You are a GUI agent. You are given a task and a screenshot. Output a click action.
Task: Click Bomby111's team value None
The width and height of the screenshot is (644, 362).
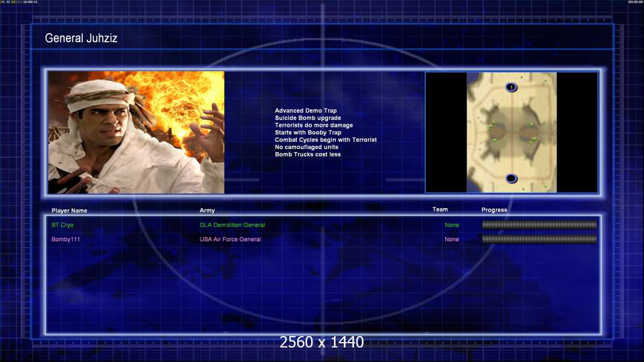click(452, 240)
